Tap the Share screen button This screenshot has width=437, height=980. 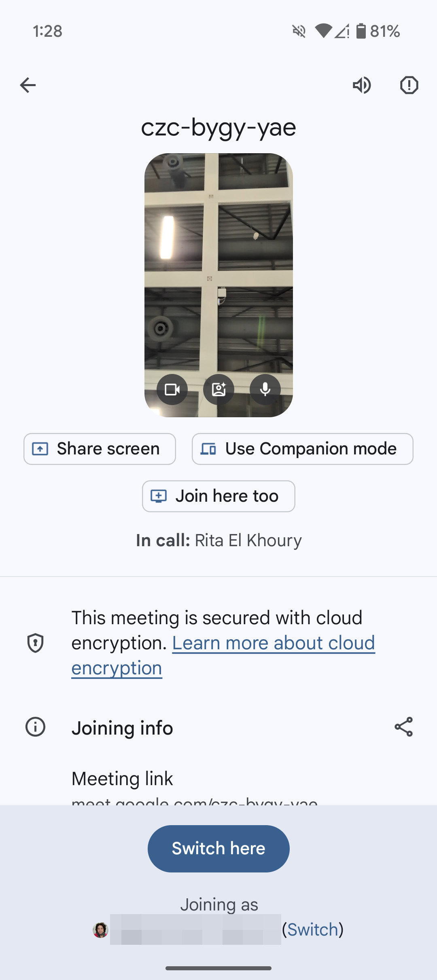click(100, 449)
